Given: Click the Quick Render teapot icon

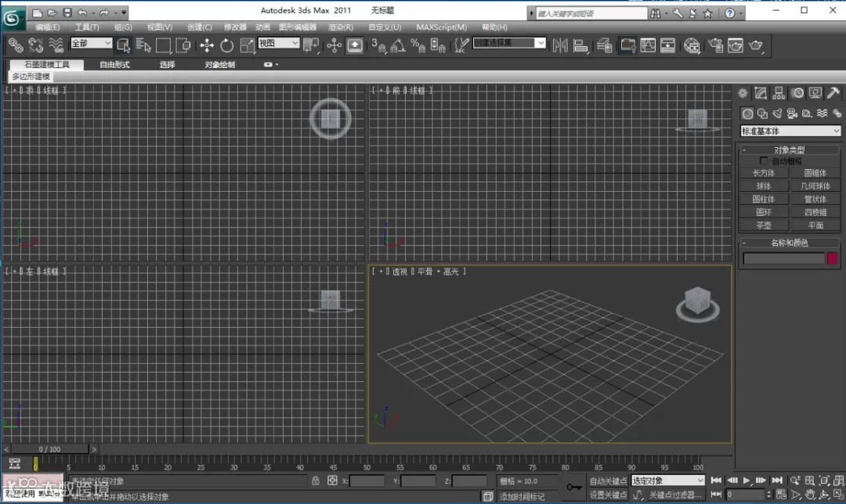Looking at the screenshot, I should tap(756, 45).
